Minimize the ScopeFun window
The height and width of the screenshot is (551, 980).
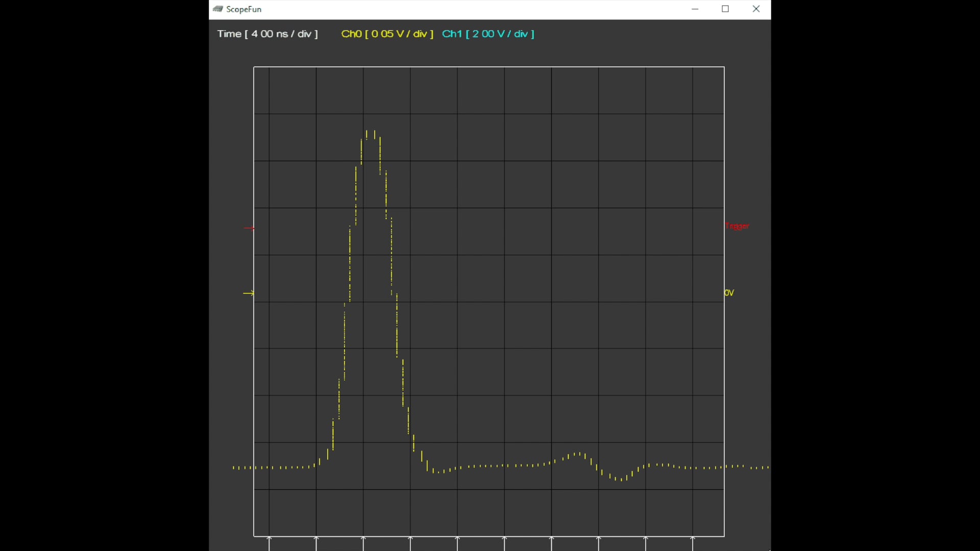tap(695, 9)
